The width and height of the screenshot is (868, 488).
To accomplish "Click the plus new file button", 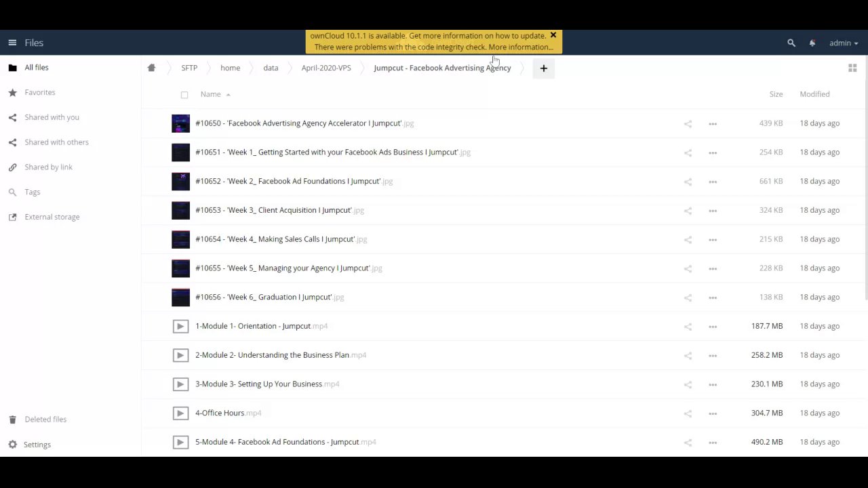I will tap(543, 68).
